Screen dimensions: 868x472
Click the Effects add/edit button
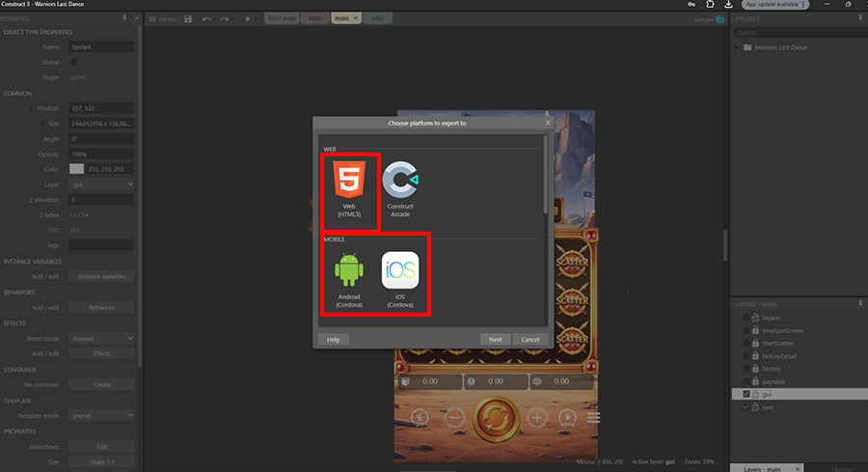click(101, 353)
